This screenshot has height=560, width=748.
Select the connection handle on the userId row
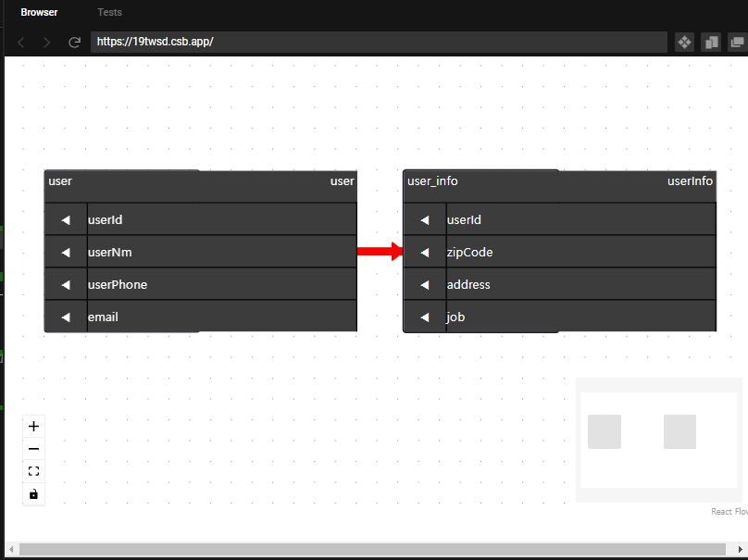pos(65,219)
